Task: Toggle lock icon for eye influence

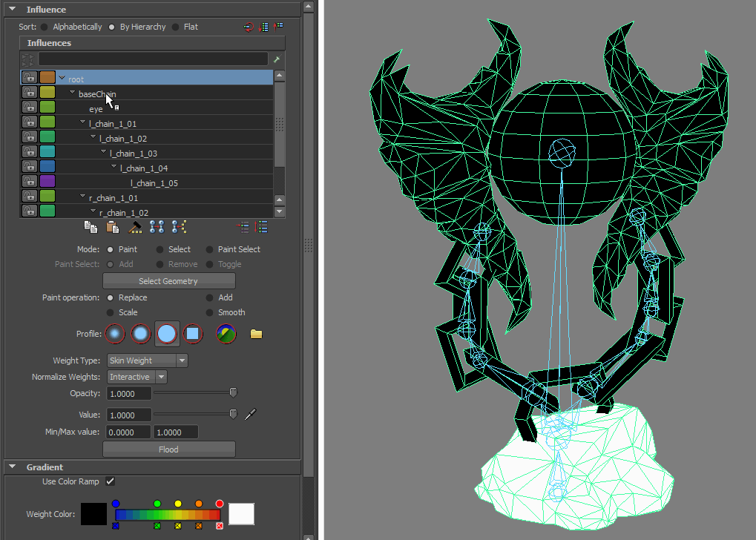Action: tap(29, 108)
